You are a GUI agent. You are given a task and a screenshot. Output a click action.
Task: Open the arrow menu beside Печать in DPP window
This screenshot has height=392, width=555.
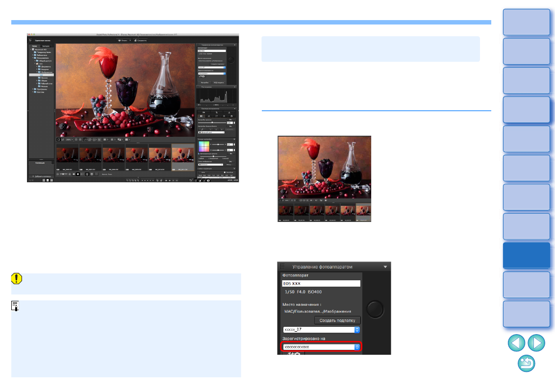130,40
